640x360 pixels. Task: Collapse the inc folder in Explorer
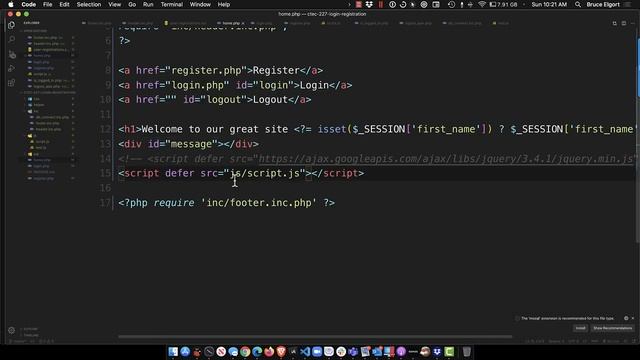36,111
